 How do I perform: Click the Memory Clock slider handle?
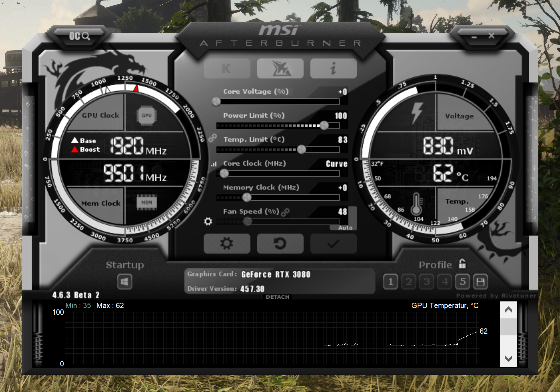coord(247,197)
